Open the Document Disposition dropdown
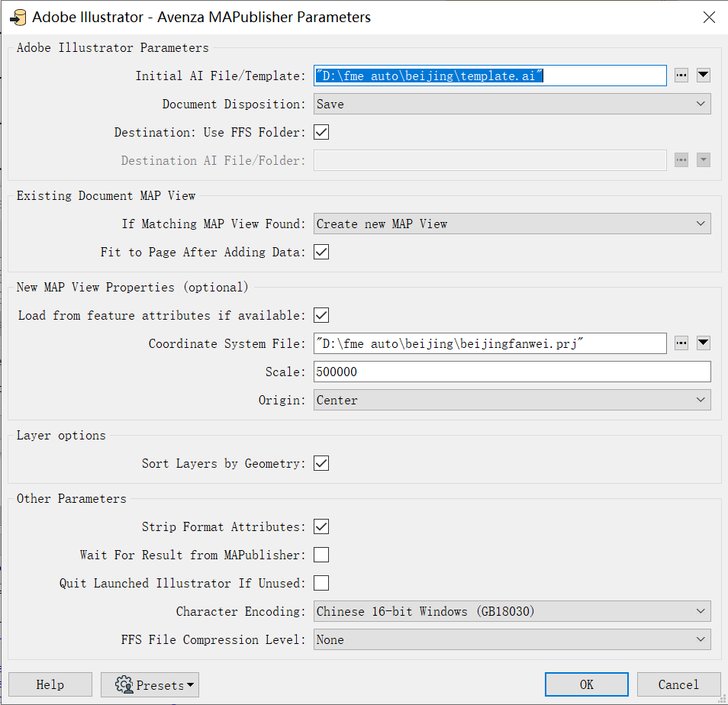Image resolution: width=728 pixels, height=705 pixels. click(x=512, y=104)
